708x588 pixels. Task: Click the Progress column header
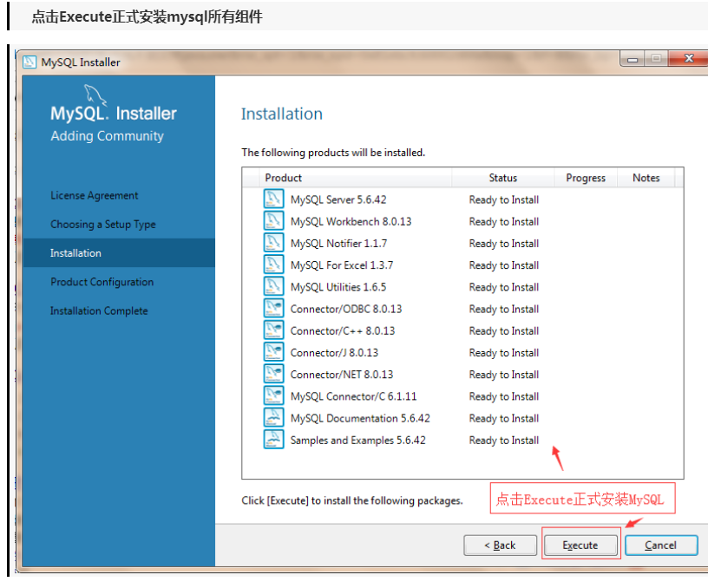click(586, 178)
